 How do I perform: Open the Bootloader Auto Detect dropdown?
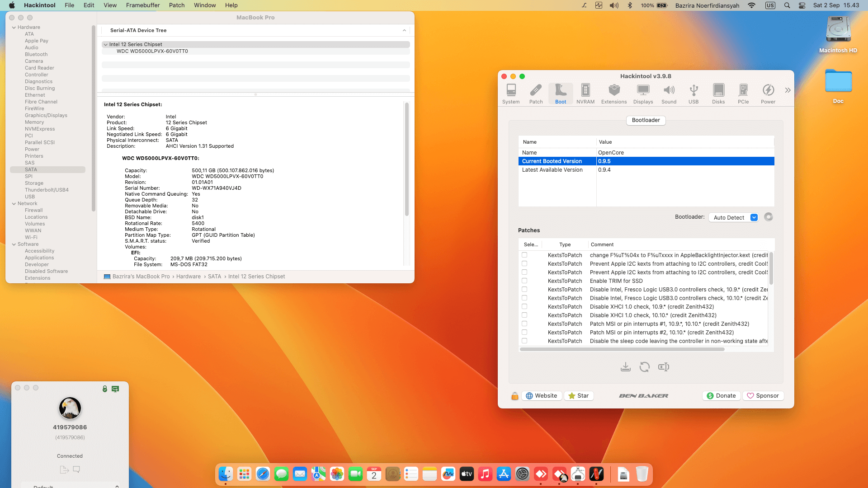pos(733,217)
